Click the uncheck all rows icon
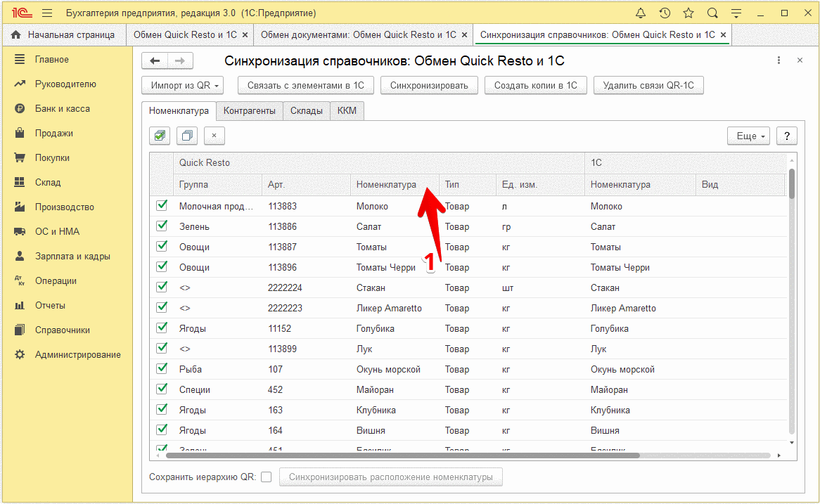The image size is (820, 504). 186,136
